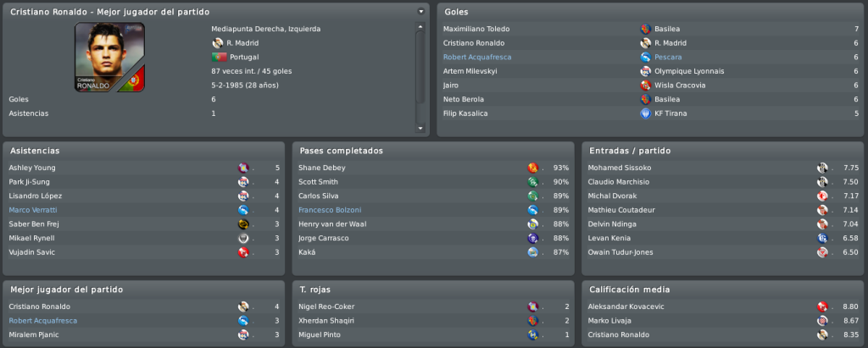Click the scroll down arrow in player panel
This screenshot has height=348, width=868.
tap(420, 129)
